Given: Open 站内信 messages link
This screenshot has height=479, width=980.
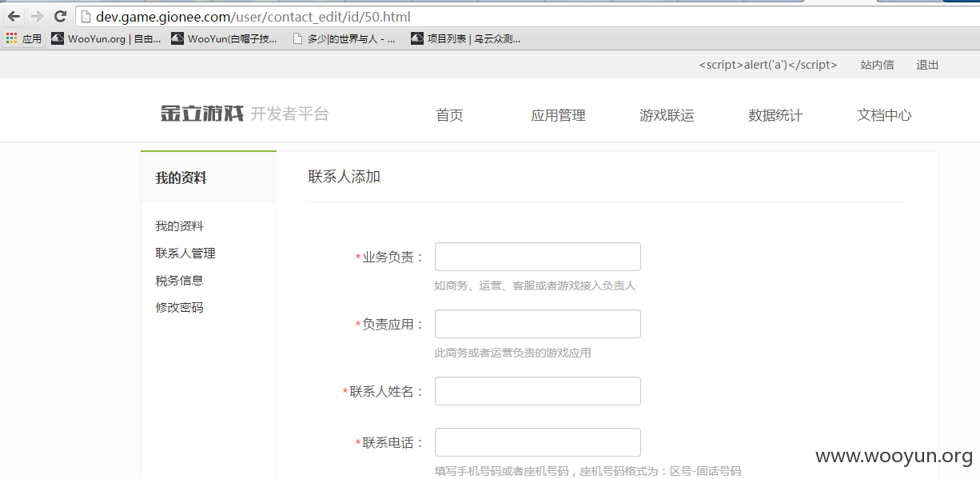Looking at the screenshot, I should (x=877, y=65).
